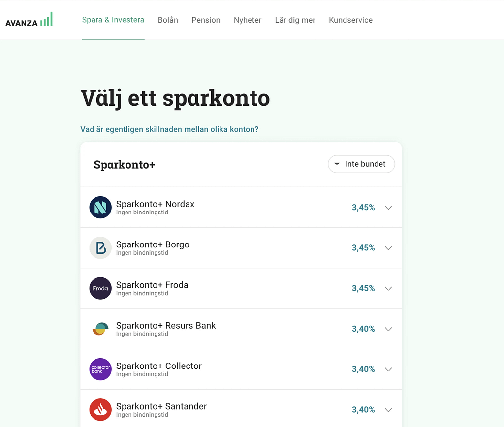Select the Santander flame logo

(x=100, y=409)
